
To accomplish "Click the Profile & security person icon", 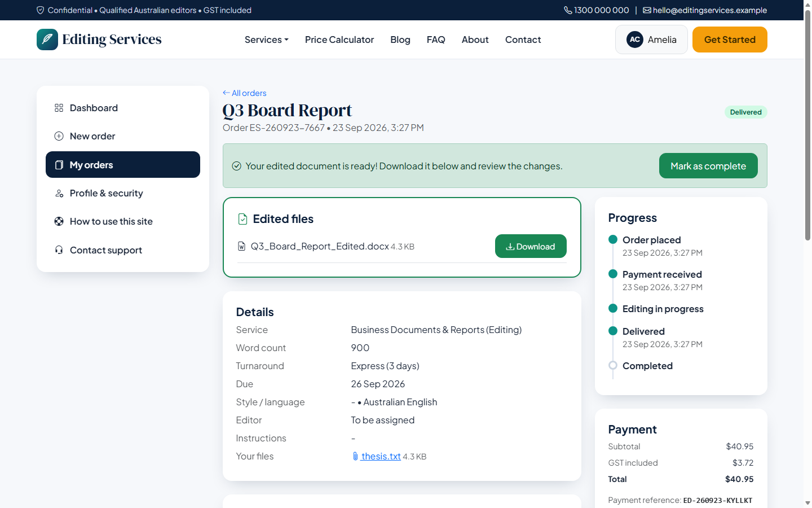I will pyautogui.click(x=59, y=193).
